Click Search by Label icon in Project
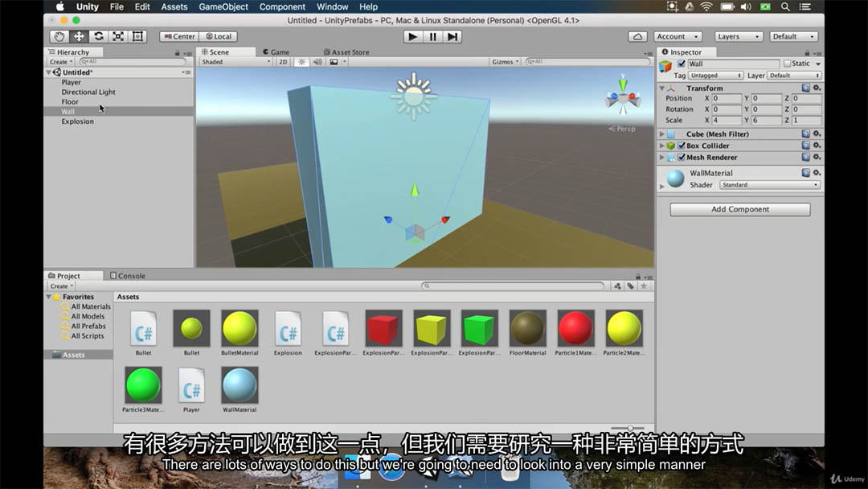 tap(631, 286)
